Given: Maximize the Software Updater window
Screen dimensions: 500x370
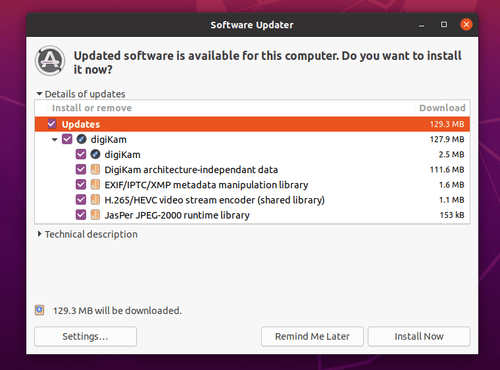Looking at the screenshot, I should tap(444, 24).
